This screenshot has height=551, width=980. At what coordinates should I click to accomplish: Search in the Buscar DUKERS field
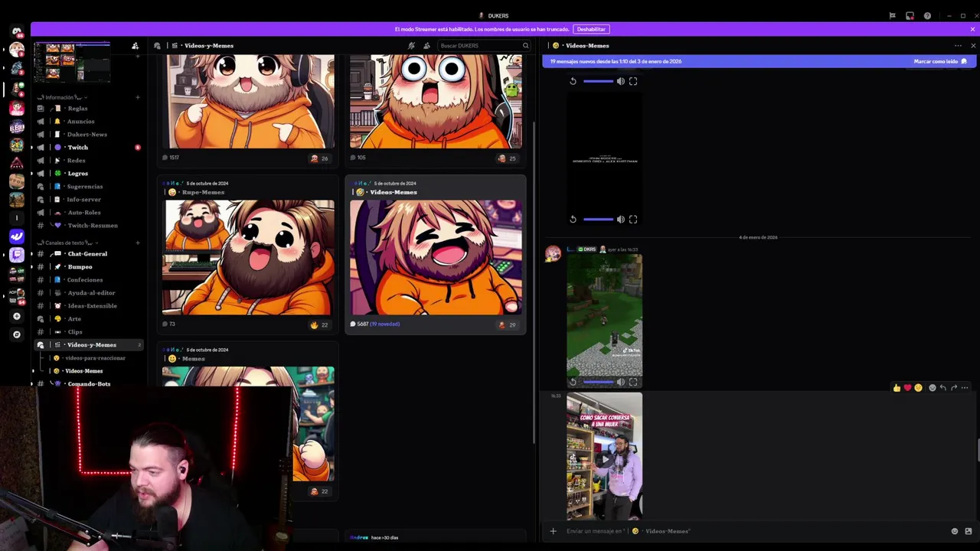[483, 46]
